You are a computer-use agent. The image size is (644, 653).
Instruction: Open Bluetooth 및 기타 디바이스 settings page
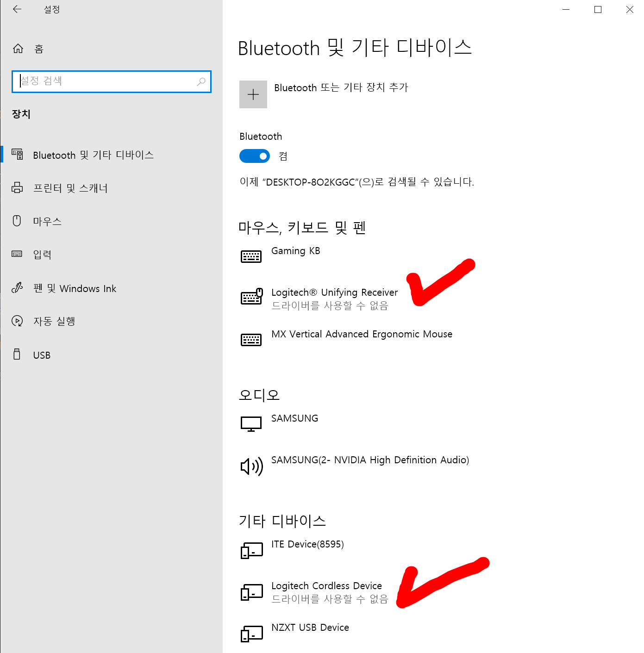coord(111,155)
